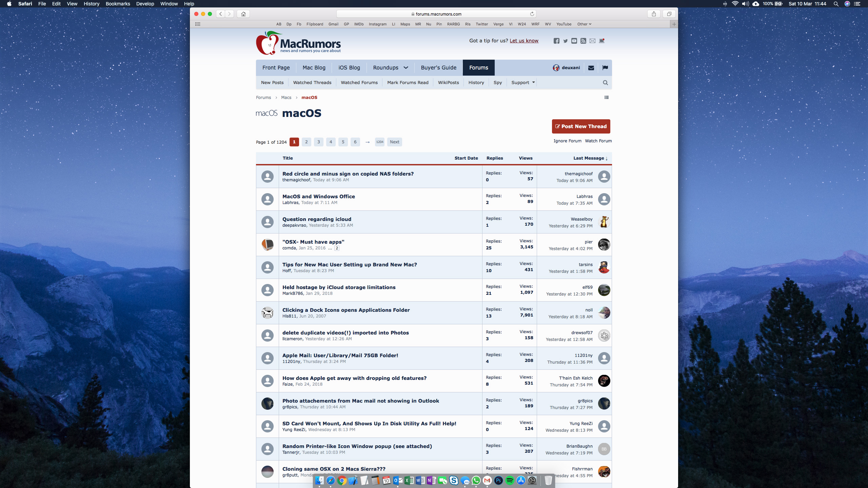Click Ignore Forum link
Image resolution: width=868 pixels, height=488 pixels.
coord(567,141)
